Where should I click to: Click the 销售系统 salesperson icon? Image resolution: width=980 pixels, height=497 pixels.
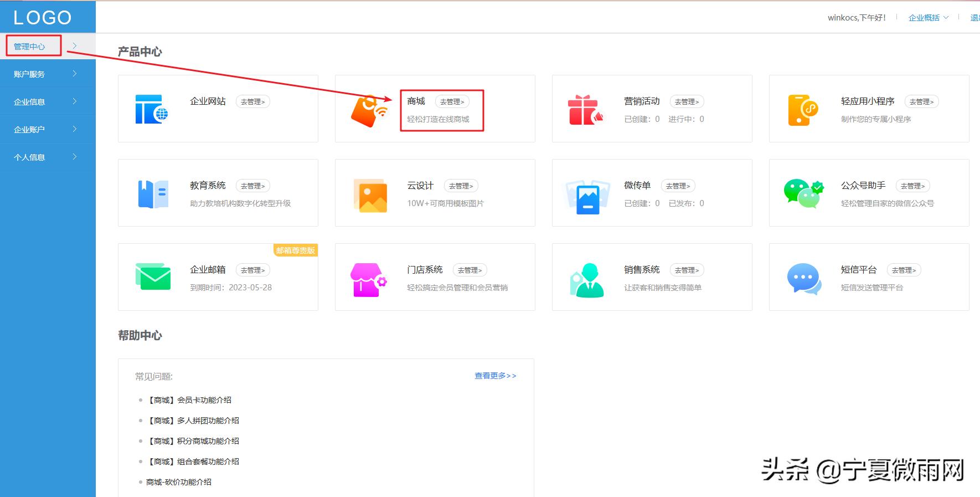click(x=586, y=280)
